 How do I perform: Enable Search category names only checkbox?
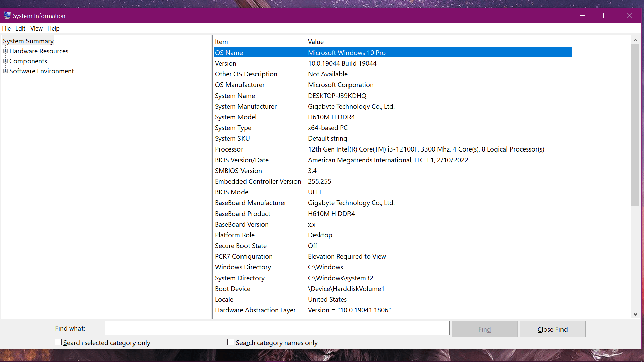click(x=231, y=342)
